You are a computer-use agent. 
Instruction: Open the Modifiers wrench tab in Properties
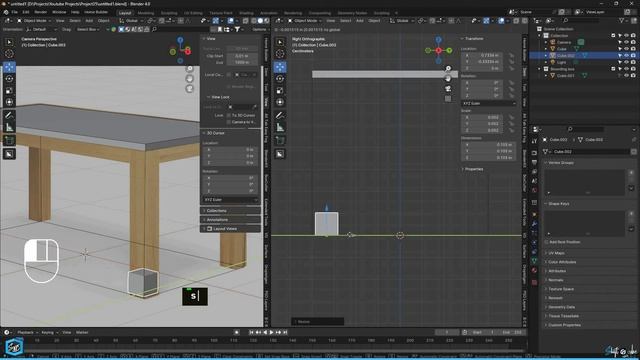(x=534, y=224)
